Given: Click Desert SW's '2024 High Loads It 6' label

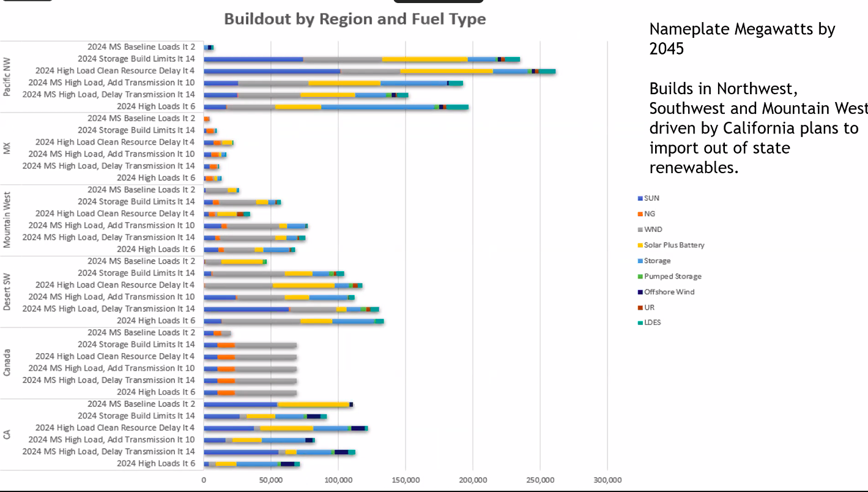Looking at the screenshot, I should click(x=156, y=320).
